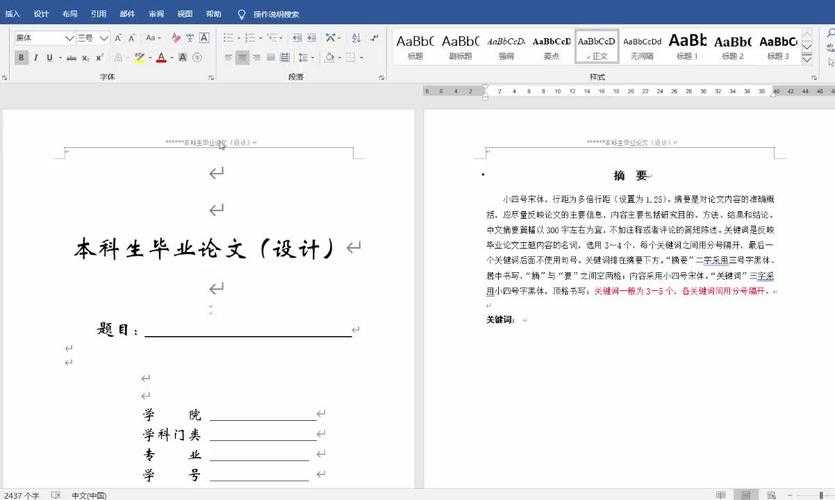Expand the full styles gallery
The height and width of the screenshot is (500, 835).
(807, 59)
